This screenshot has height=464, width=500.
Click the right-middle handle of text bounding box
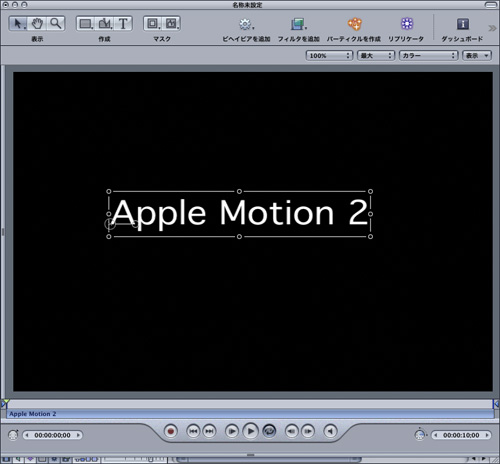[370, 214]
